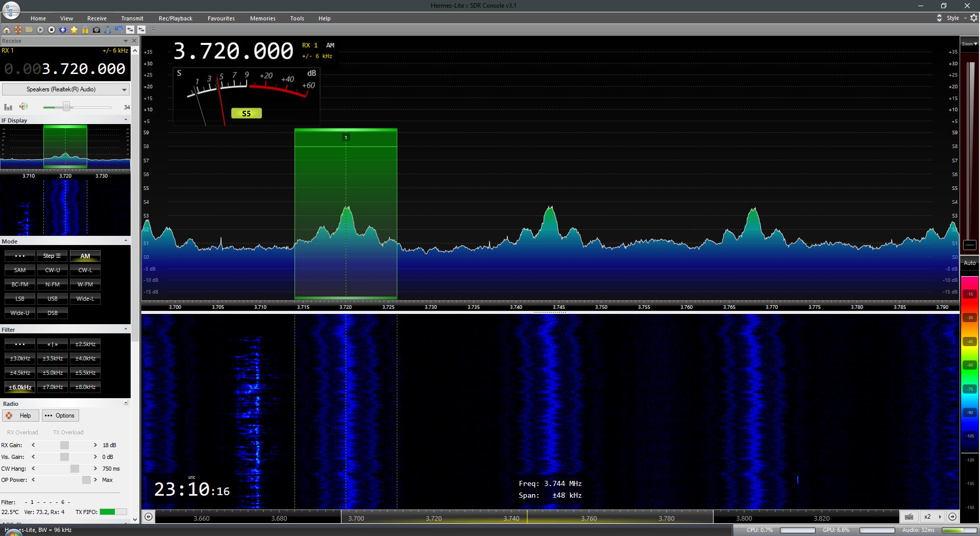Click the home icon in the quick toolbar
This screenshot has height=536, width=980.
(7, 30)
